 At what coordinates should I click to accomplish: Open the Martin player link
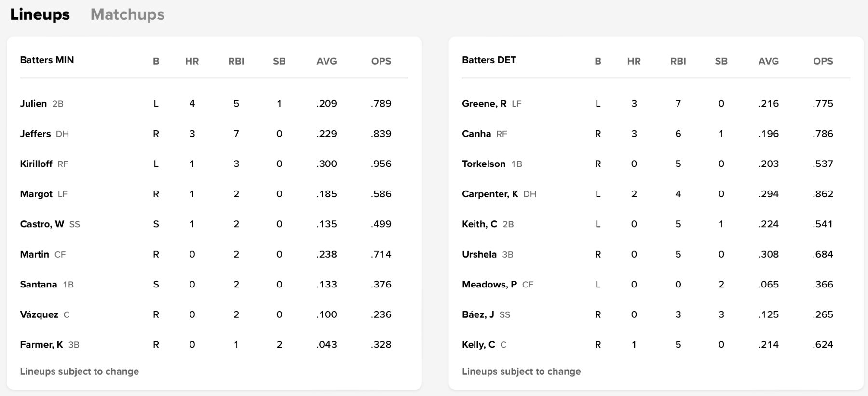point(34,254)
